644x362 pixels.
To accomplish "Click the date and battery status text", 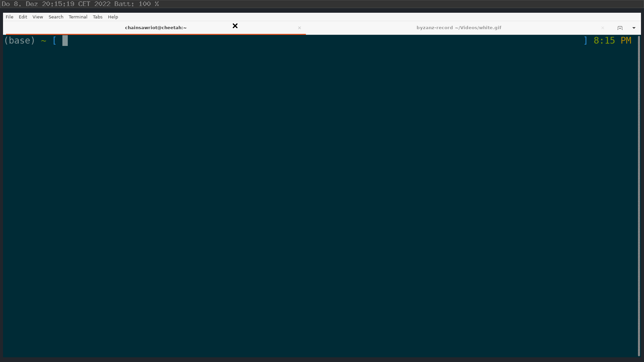I will click(80, 4).
